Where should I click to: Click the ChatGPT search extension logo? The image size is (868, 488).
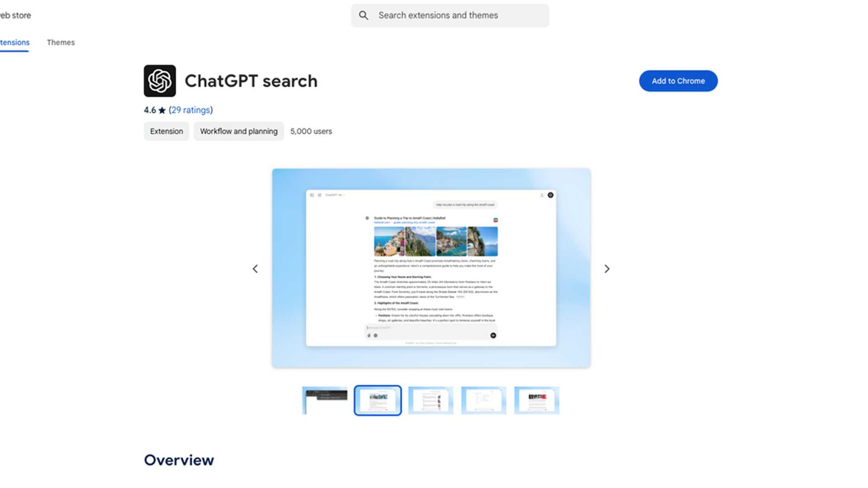159,81
